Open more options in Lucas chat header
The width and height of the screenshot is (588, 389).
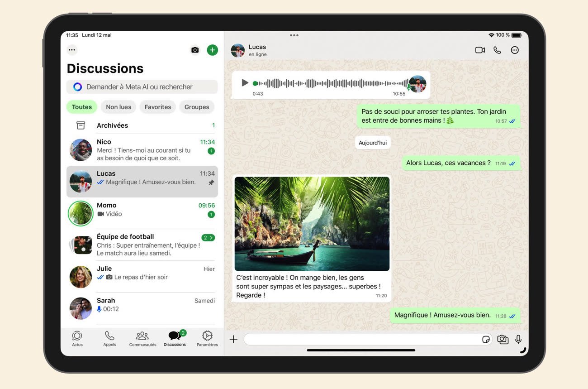click(515, 50)
